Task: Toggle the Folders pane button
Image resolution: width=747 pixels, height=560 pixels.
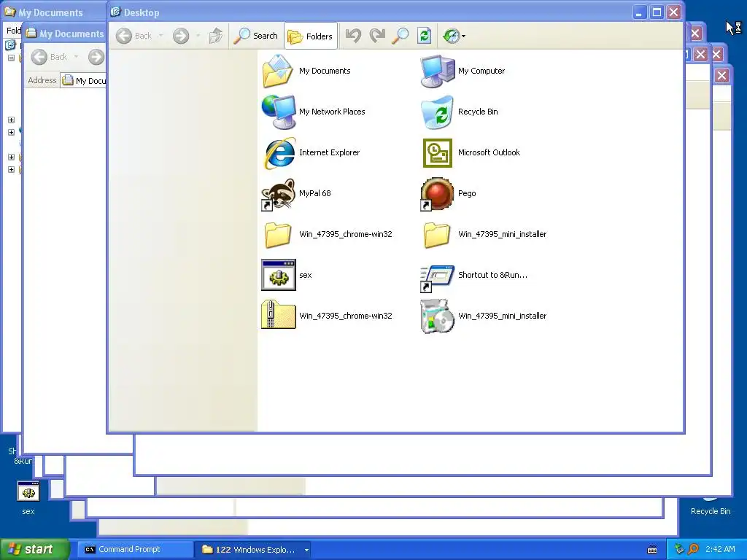Action: click(x=311, y=36)
